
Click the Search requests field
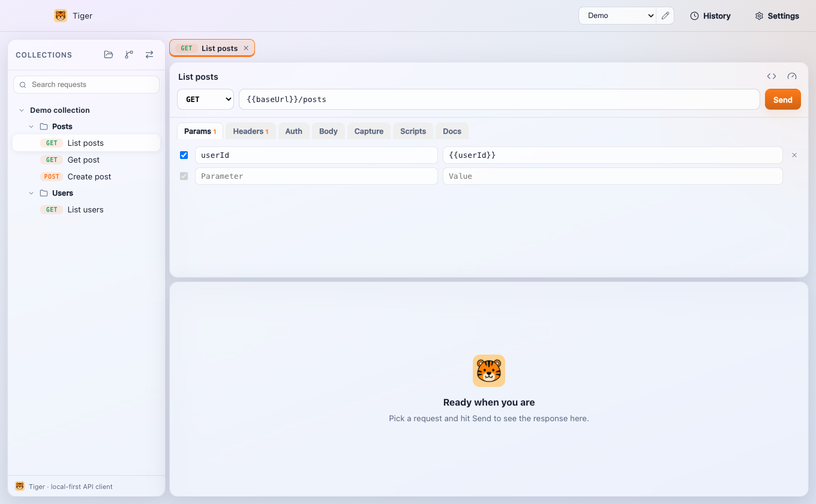[86, 85]
